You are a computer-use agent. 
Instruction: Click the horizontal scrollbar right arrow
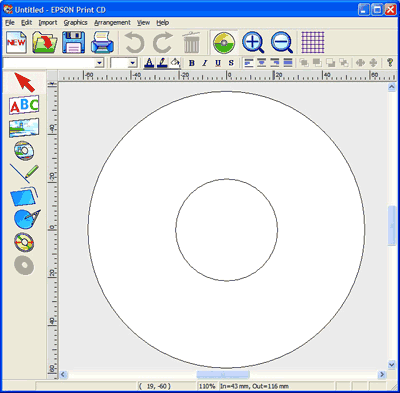pos(382,375)
